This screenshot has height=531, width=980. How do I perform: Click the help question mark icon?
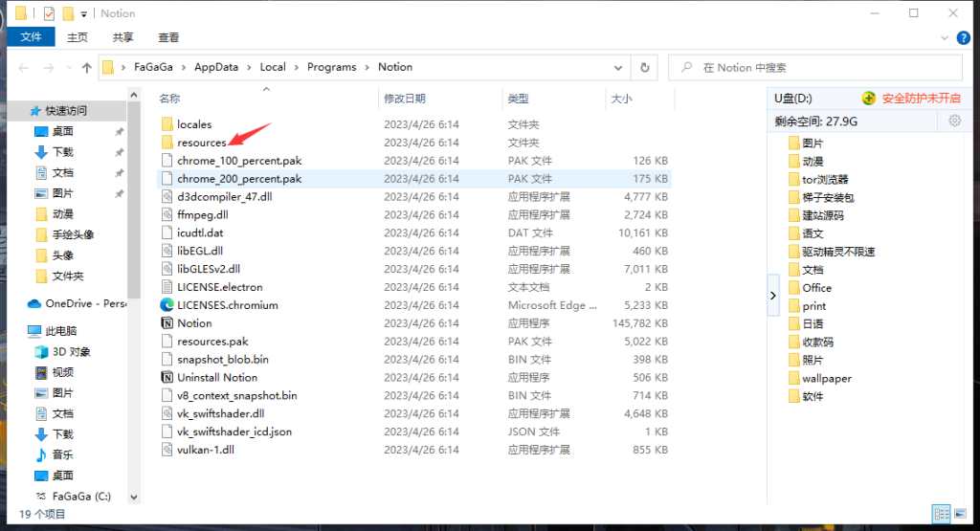(963, 38)
